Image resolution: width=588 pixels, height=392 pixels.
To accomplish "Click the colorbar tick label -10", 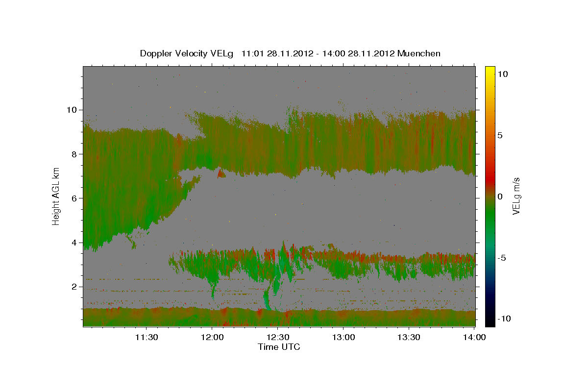I will coord(504,319).
